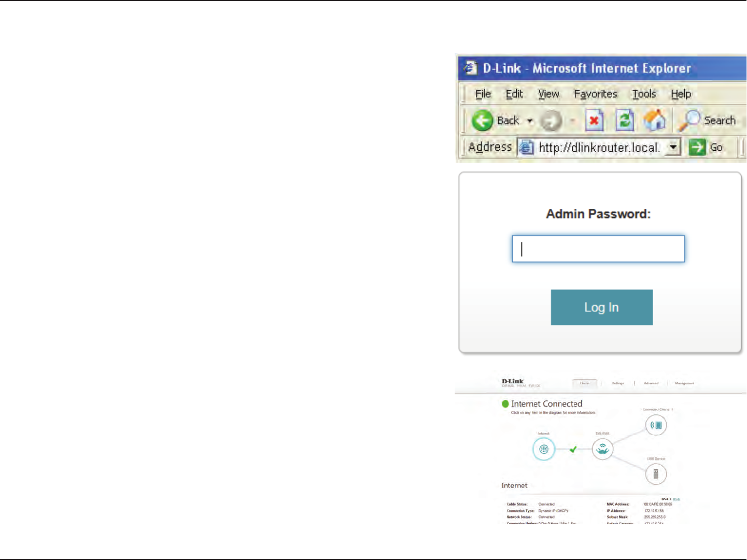Open the Management tab in D-Link page
747x560 pixels.
684,383
